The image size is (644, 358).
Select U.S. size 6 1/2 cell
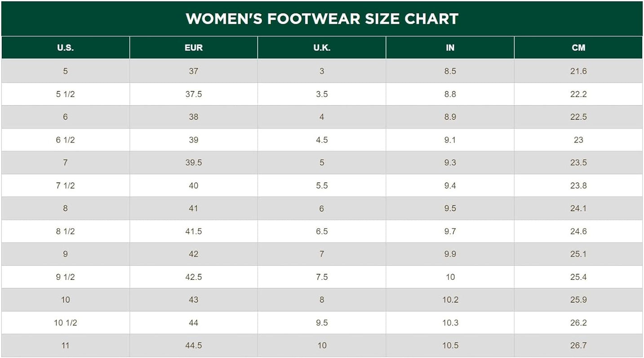pos(66,140)
